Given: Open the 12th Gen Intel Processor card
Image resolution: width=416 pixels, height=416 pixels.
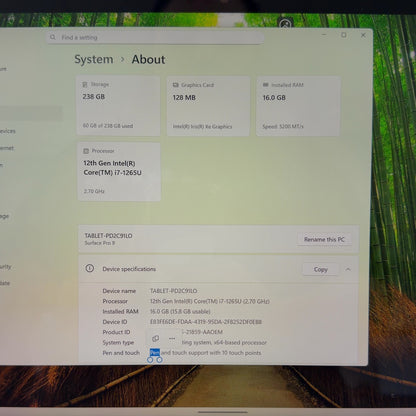Looking at the screenshot, I should [119, 172].
